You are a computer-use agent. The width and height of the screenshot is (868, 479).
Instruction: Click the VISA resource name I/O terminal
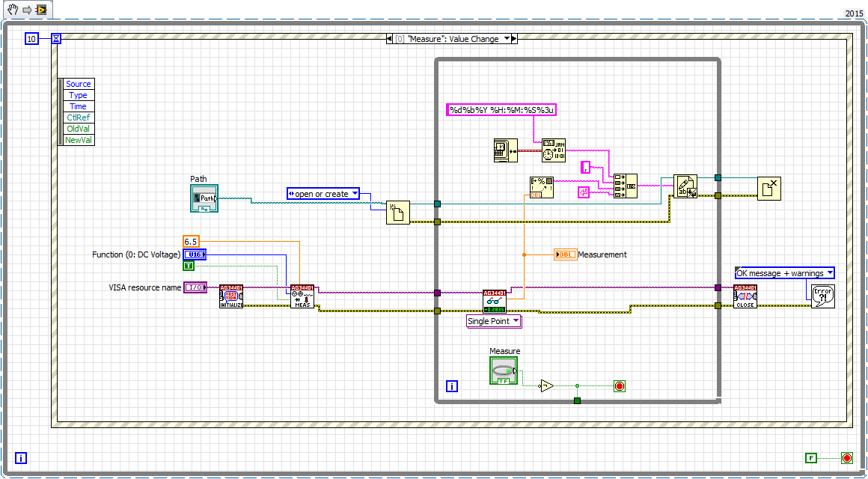click(195, 287)
